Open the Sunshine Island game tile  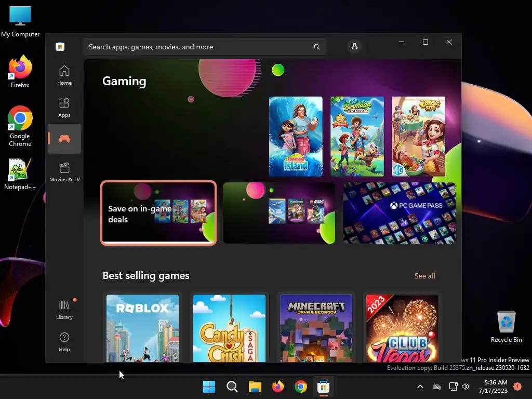(x=296, y=137)
